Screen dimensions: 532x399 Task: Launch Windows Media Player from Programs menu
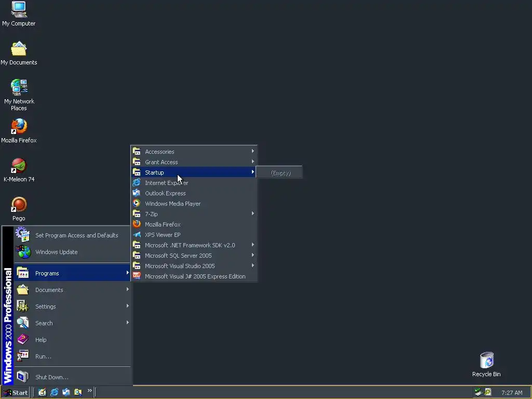[x=194, y=204]
